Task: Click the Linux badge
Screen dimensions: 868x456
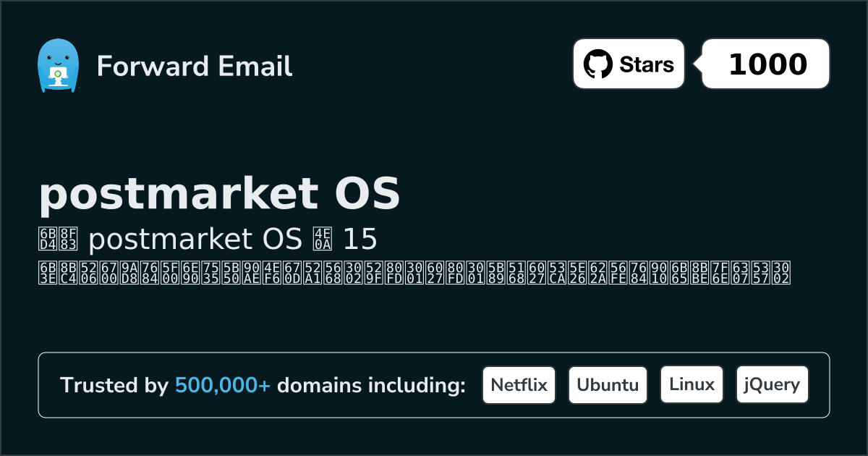Action: pos(692,385)
